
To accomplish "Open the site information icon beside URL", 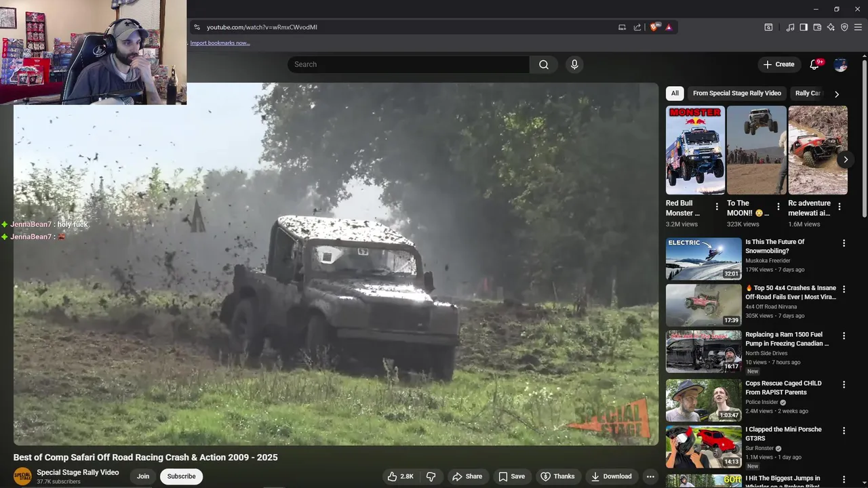I will tap(197, 27).
